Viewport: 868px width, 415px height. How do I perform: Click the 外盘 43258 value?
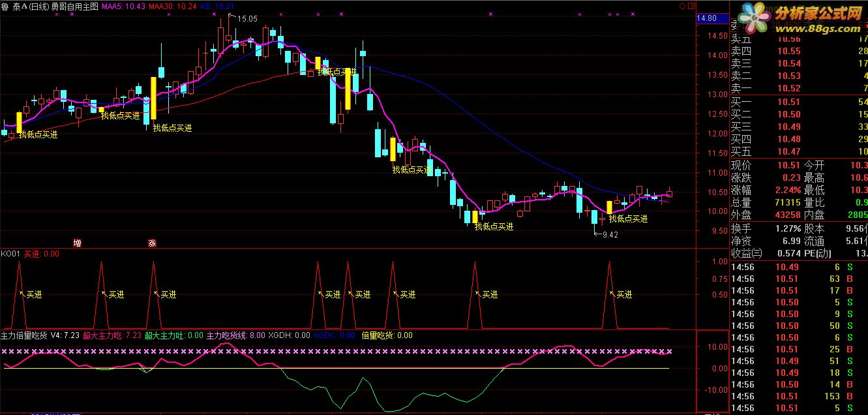pos(786,215)
